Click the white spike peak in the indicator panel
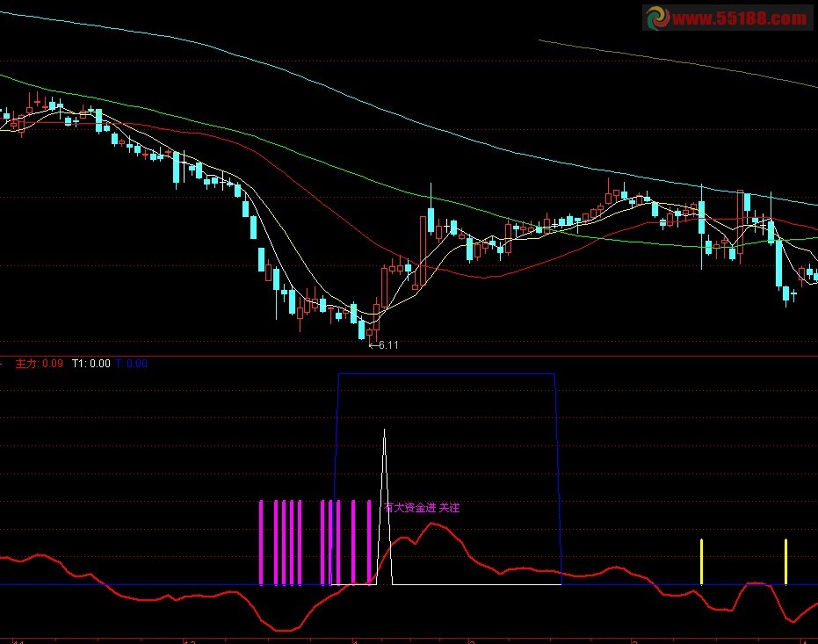 [385, 431]
